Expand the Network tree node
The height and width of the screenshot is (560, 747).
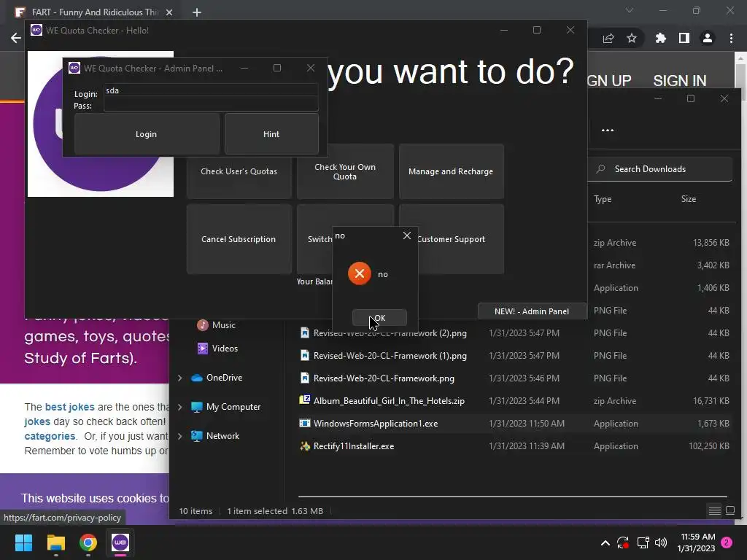tap(179, 436)
